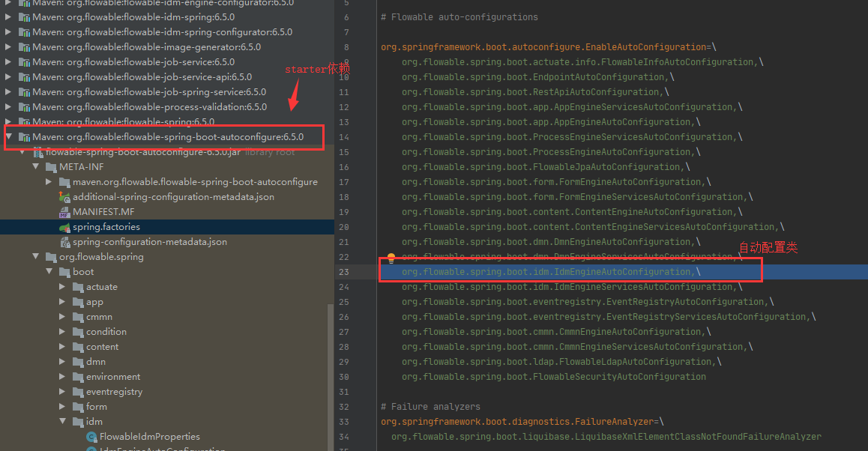
Task: Expand the eventregistry package
Action: [x=62, y=391]
